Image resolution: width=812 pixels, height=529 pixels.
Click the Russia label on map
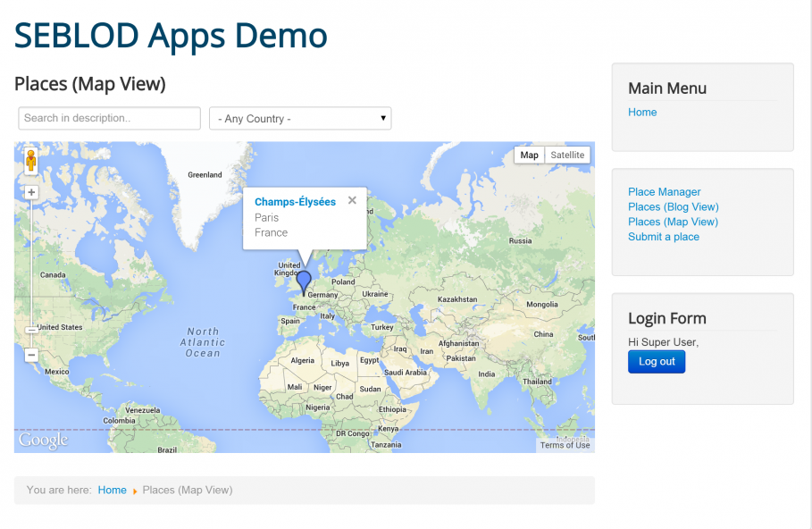(x=521, y=241)
